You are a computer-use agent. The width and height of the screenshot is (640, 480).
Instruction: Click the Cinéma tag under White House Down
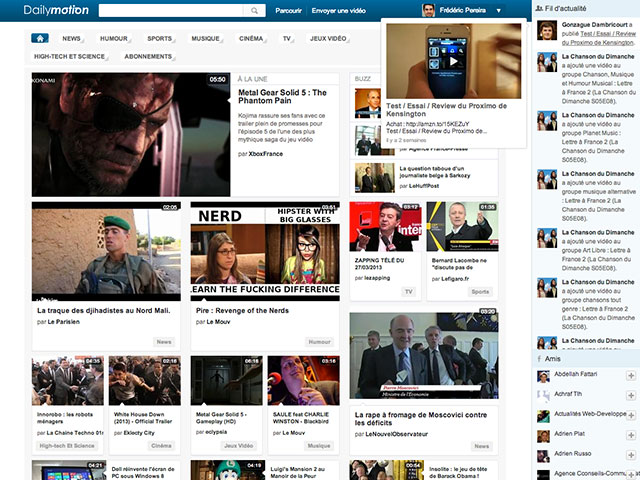[x=161, y=446]
